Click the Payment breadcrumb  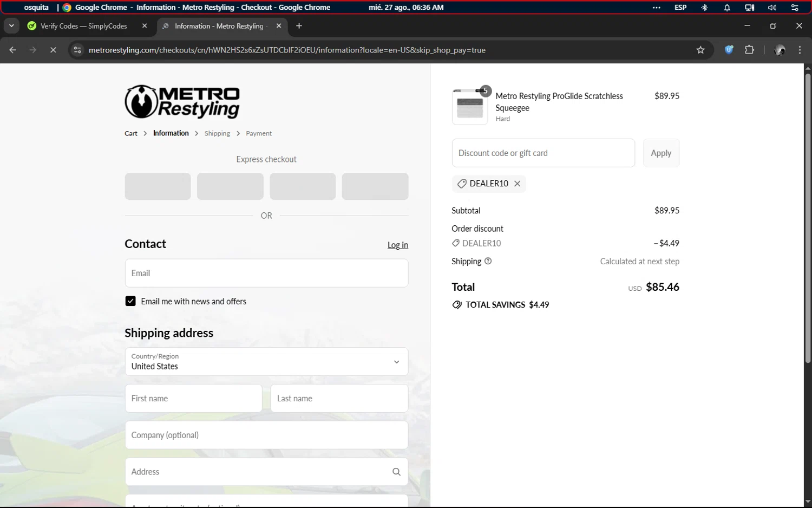[x=259, y=133]
